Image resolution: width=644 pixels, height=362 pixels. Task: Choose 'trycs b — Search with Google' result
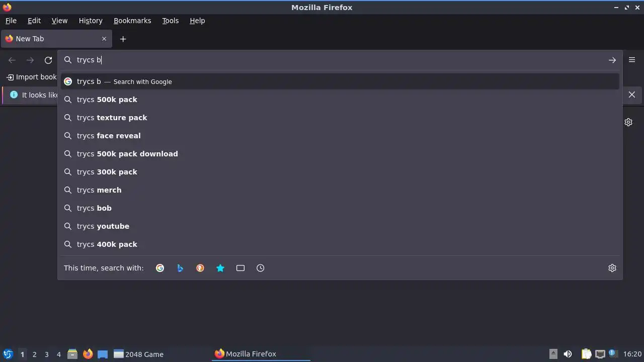(340, 81)
